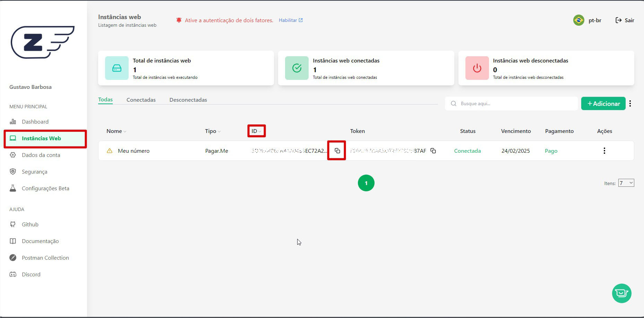This screenshot has height=318, width=644.
Task: Select the Meu número instance name
Action: click(134, 151)
